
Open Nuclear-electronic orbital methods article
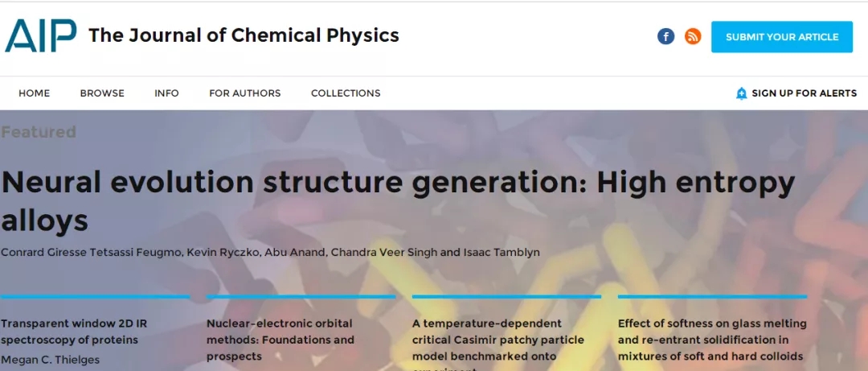[x=280, y=339]
